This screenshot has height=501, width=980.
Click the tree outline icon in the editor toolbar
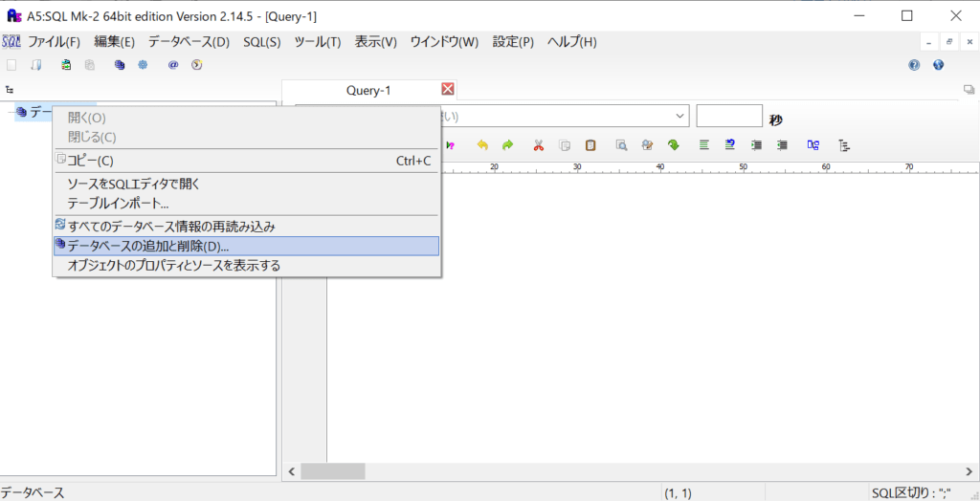[x=844, y=145]
